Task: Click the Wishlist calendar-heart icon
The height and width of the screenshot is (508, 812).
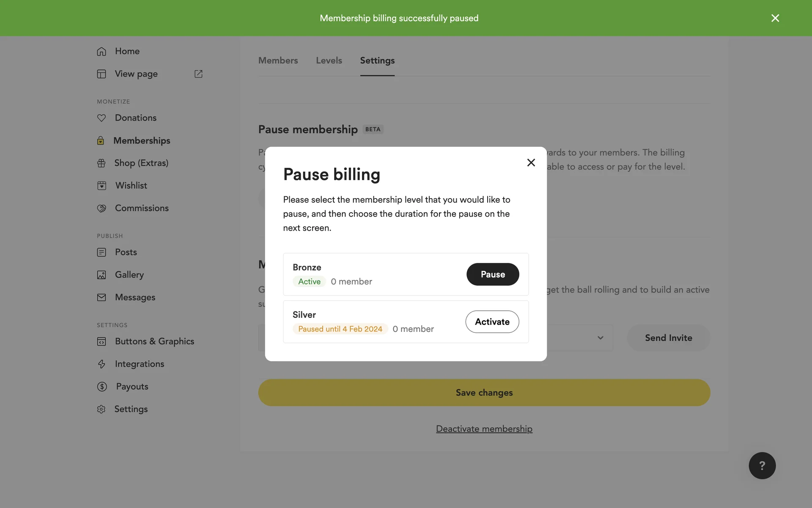Action: 101,186
